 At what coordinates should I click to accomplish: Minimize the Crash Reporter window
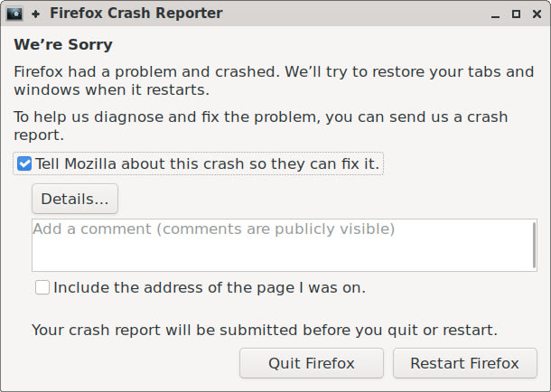[x=496, y=14]
